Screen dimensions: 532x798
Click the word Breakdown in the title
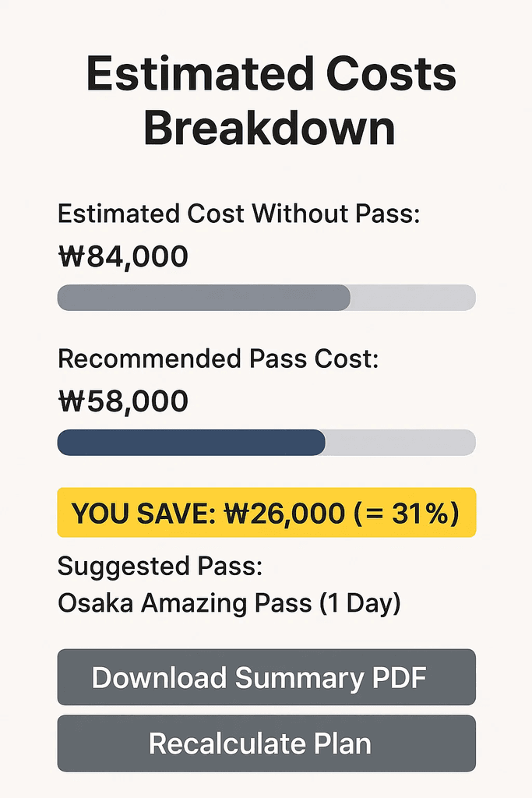pos(269,127)
